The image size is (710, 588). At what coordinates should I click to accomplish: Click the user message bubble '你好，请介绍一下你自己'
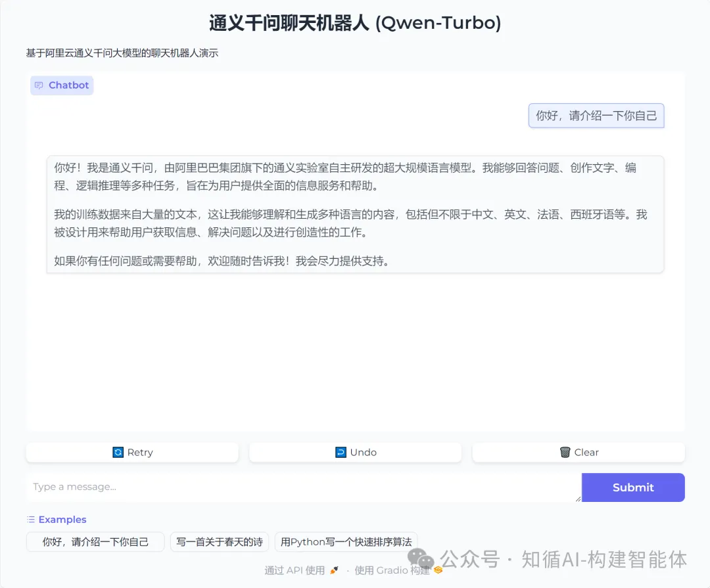click(x=596, y=116)
